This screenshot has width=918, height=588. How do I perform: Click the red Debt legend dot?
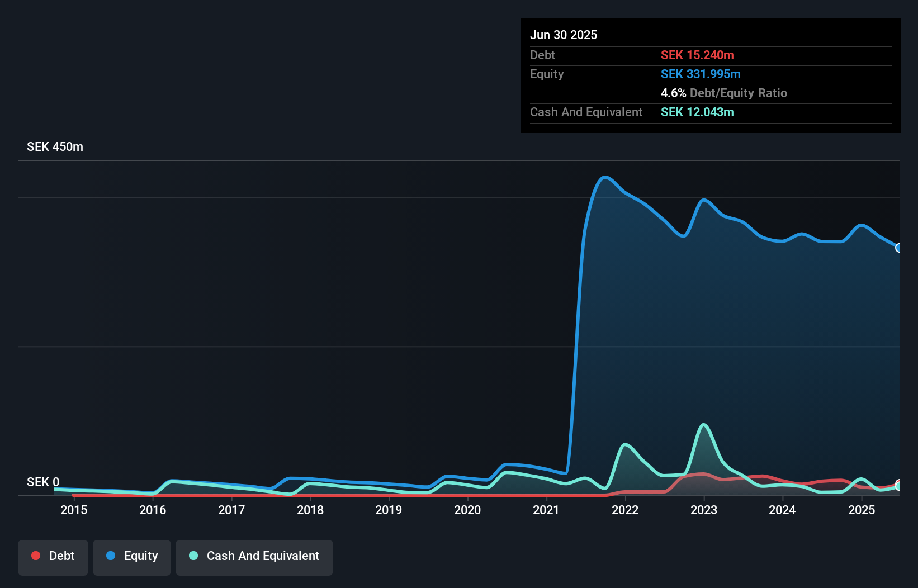coord(36,556)
